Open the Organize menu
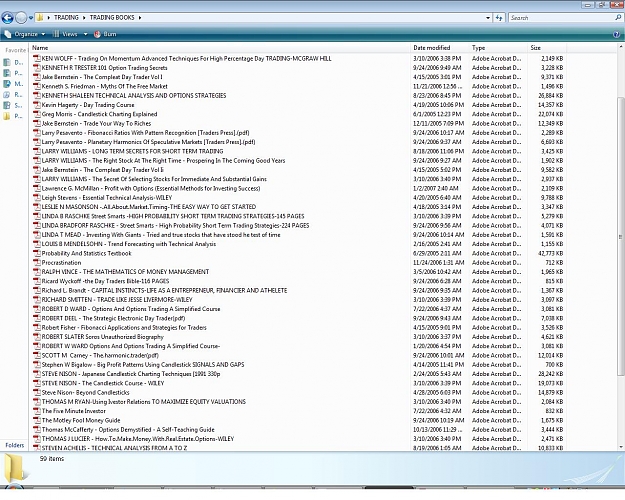Screen dimensions: 625x500 click(x=24, y=34)
